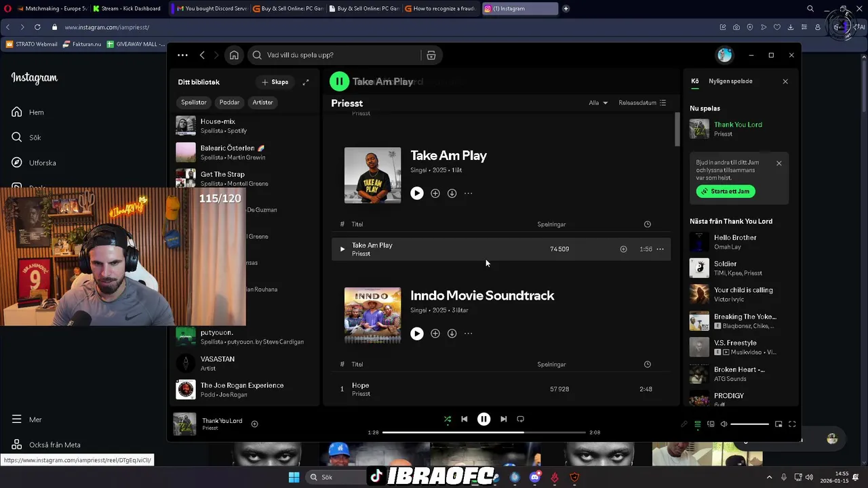Viewport: 868px width, 488px height.
Task: Toggle the queue view icon in player bar
Action: point(697,424)
